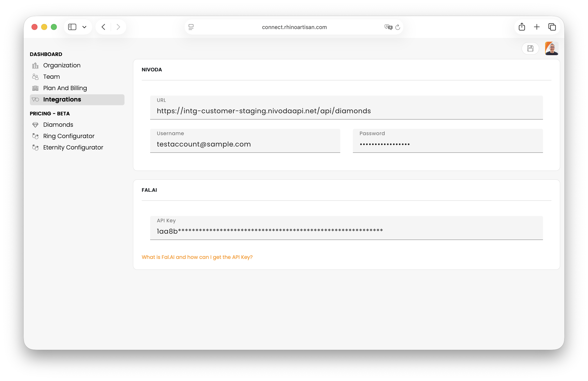Minimize the Safari window
Screen dimensions: 588x381
coord(44,27)
